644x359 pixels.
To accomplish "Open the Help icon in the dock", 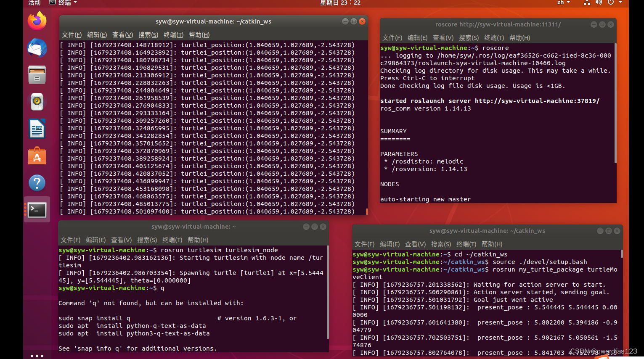I will 37,183.
